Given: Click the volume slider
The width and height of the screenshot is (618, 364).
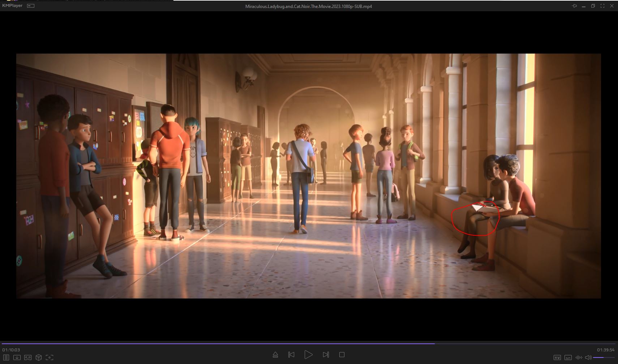Looking at the screenshot, I should [x=604, y=357].
